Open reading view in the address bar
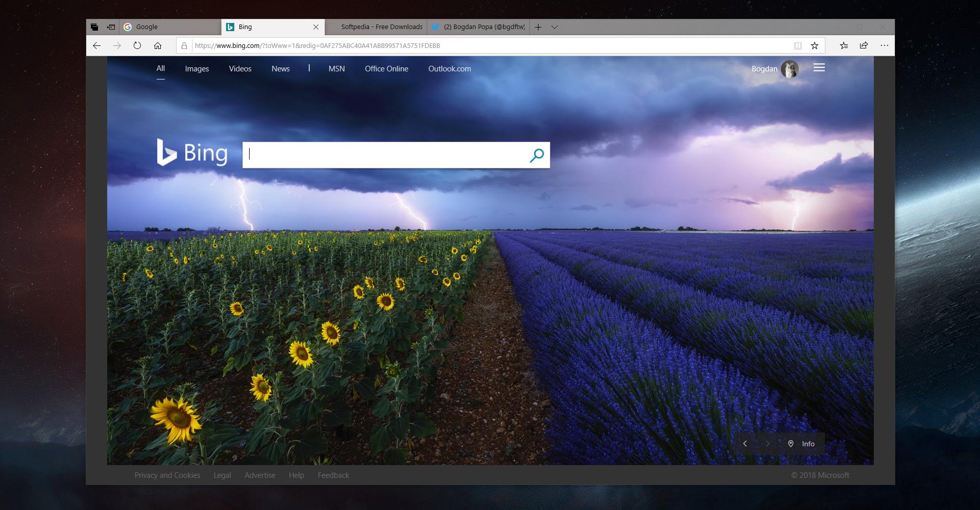Viewport: 980px width, 510px height. [x=797, y=45]
